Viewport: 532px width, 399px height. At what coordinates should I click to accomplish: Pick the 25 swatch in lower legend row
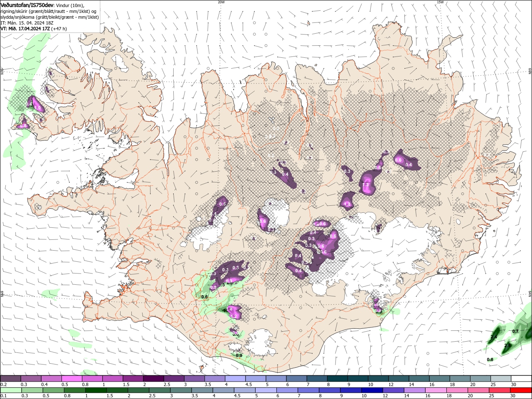pos(499,390)
